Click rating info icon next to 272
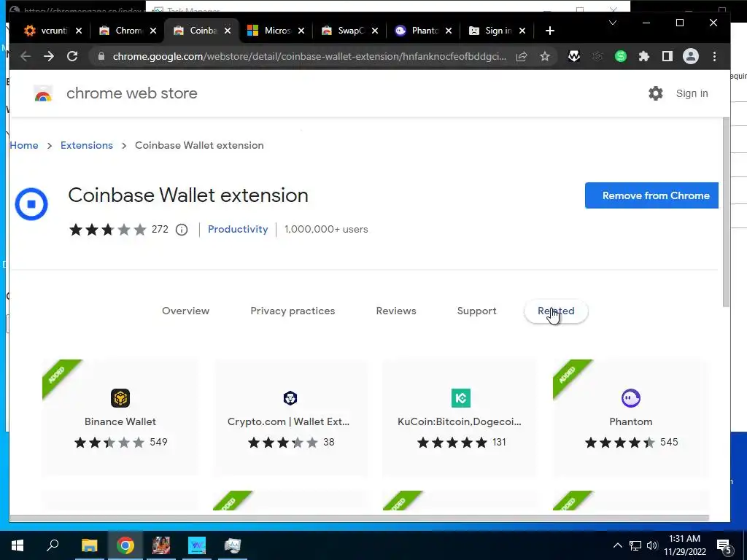747x560 pixels. [x=182, y=230]
